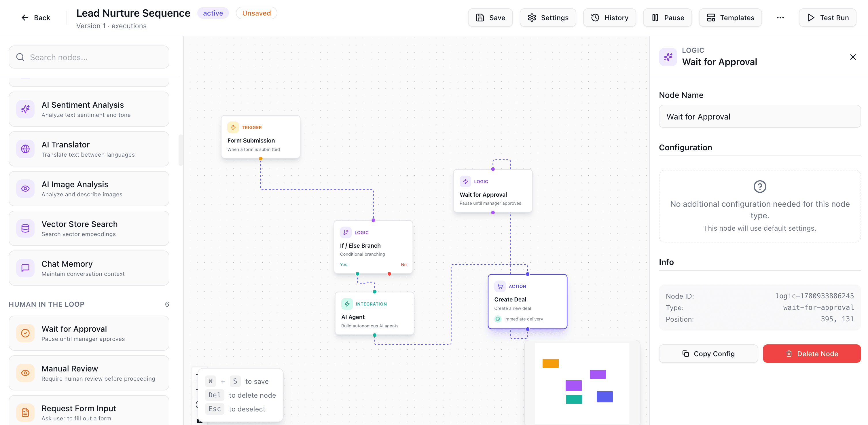Focus the Search nodes field
Viewport: 868px width, 425px height.
click(89, 57)
